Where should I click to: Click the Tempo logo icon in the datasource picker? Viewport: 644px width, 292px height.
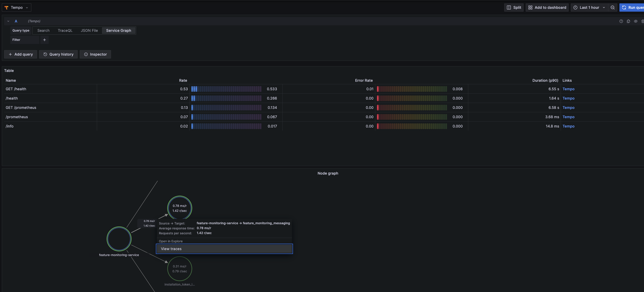coord(6,7)
